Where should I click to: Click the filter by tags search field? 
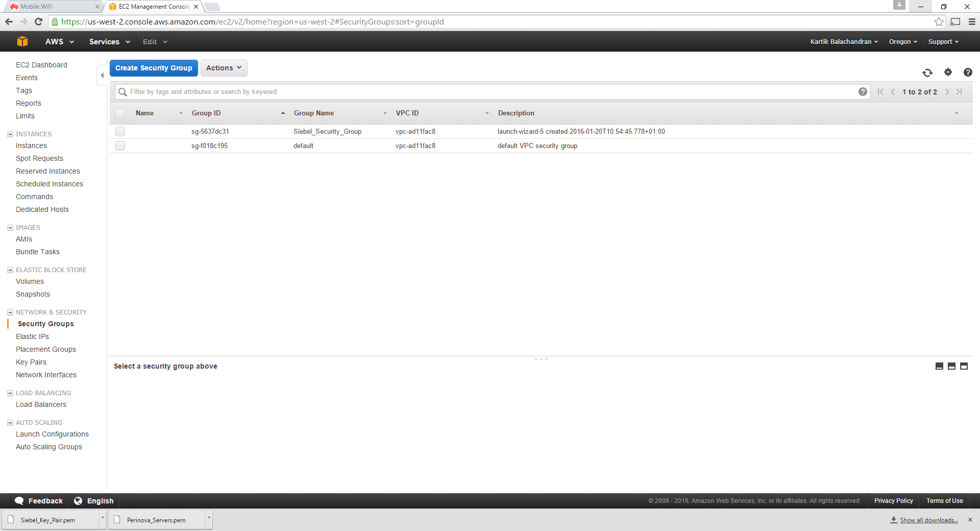493,92
